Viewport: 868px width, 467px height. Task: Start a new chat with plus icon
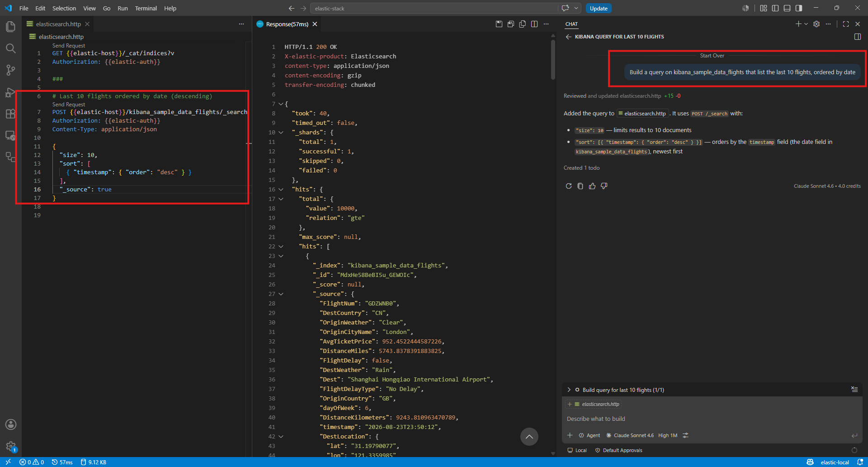tap(798, 24)
